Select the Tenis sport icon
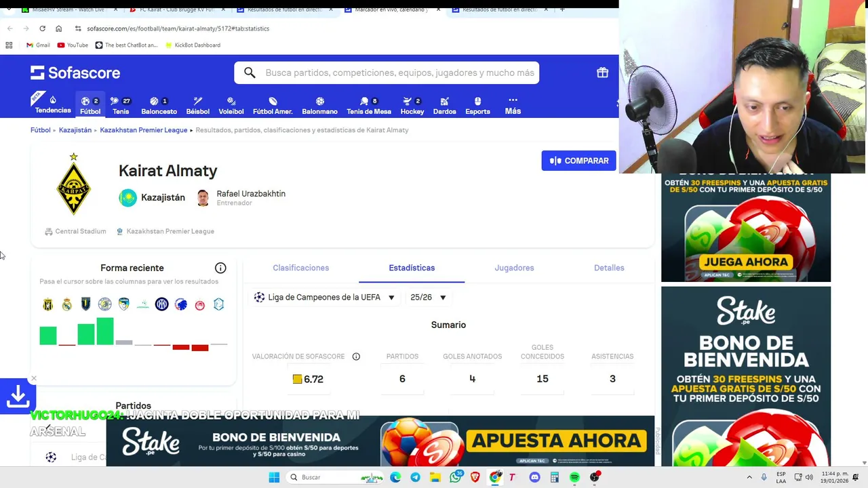Screen dimensions: 868x488 click(x=121, y=105)
